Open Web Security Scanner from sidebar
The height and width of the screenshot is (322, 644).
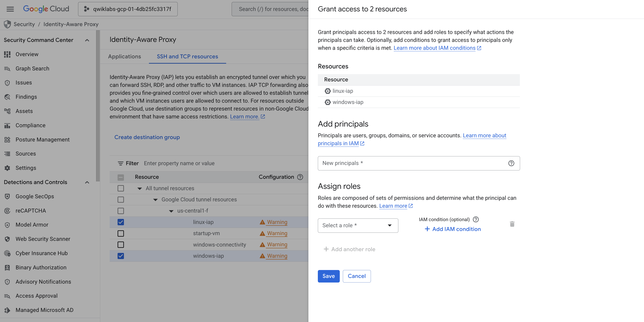click(43, 239)
